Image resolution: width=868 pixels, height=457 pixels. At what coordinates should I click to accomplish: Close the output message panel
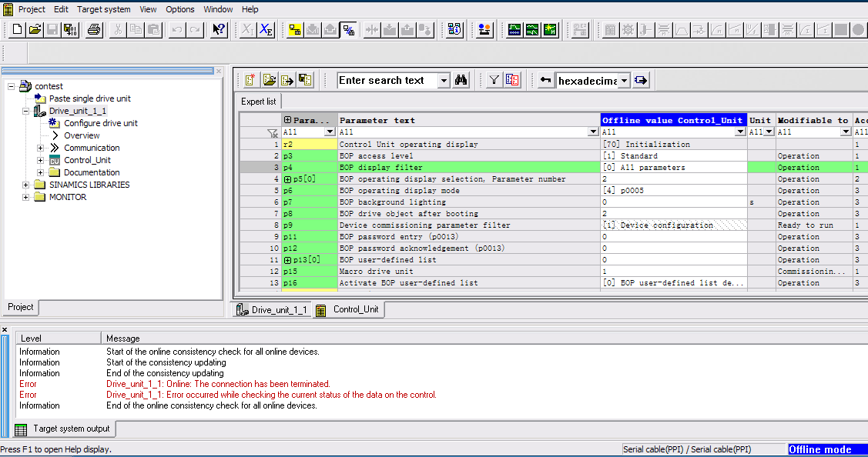(x=5, y=330)
